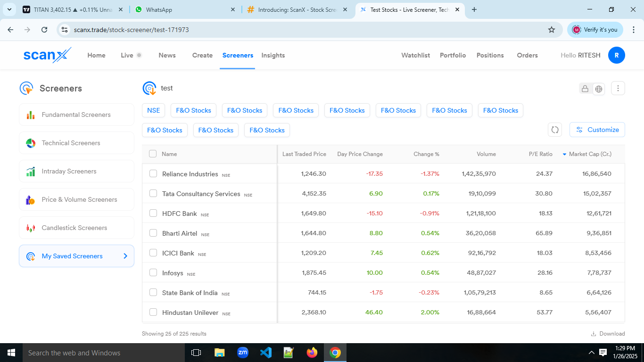Open Visual Studio Code from taskbar

(x=265, y=353)
